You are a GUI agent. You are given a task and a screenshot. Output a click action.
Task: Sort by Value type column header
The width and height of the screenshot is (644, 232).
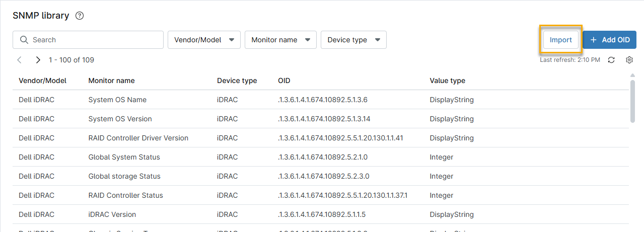pyautogui.click(x=447, y=81)
